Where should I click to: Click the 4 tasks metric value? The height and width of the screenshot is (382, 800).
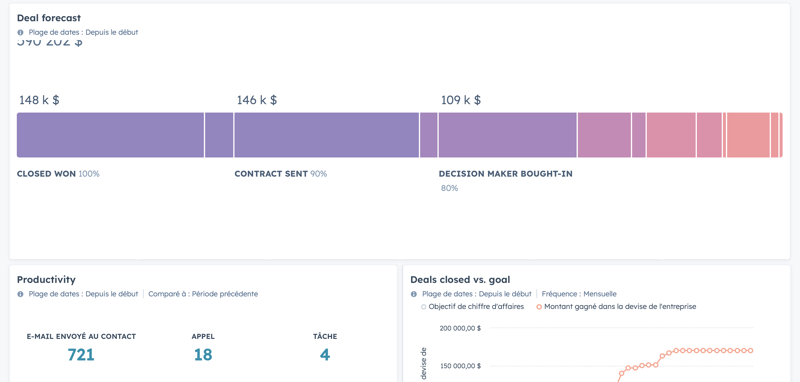[x=325, y=354]
